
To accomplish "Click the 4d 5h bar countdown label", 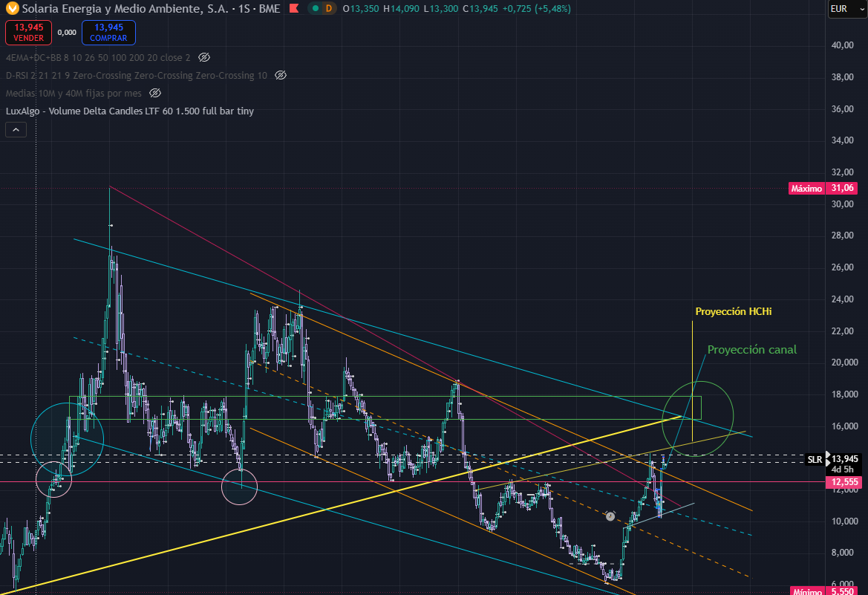I will click(843, 469).
